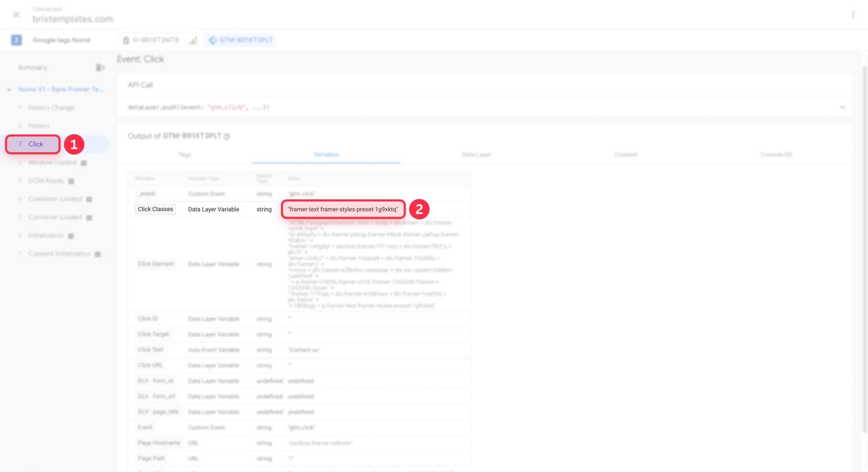The height and width of the screenshot is (472, 868).
Task: Click the message icon beside Initialization
Action: pyautogui.click(x=71, y=236)
